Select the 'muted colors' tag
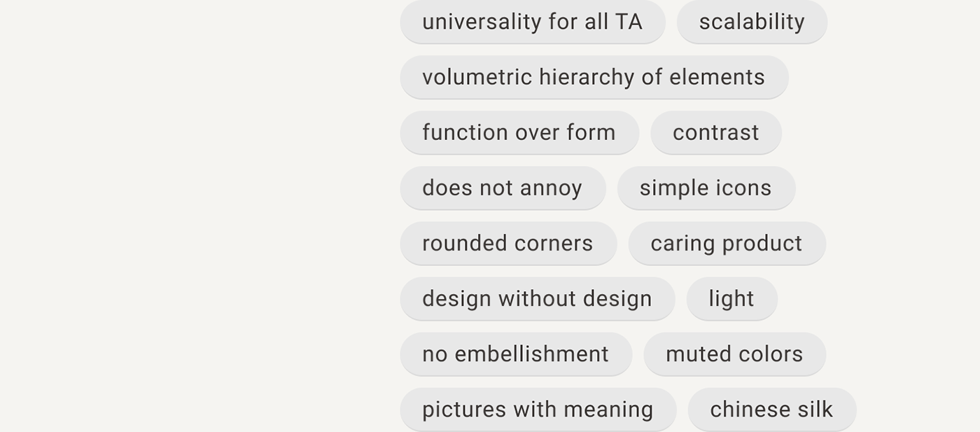Viewport: 980px width, 432px height. pos(734,354)
